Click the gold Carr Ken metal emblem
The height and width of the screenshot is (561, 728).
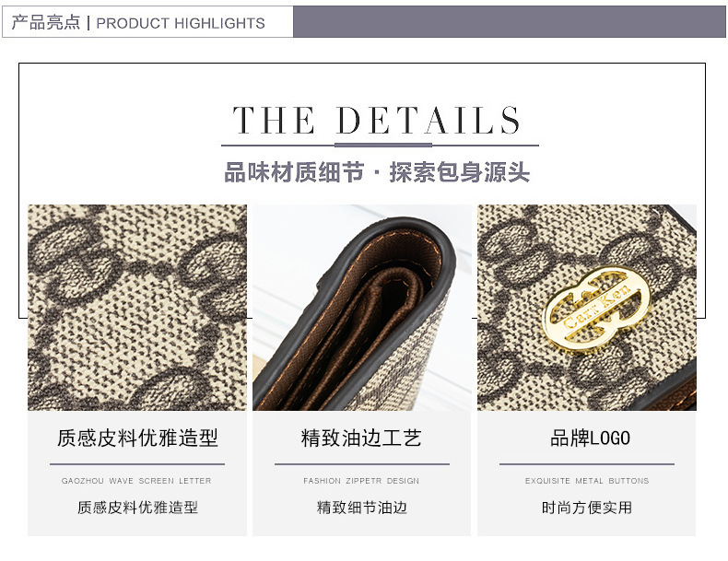tap(597, 308)
